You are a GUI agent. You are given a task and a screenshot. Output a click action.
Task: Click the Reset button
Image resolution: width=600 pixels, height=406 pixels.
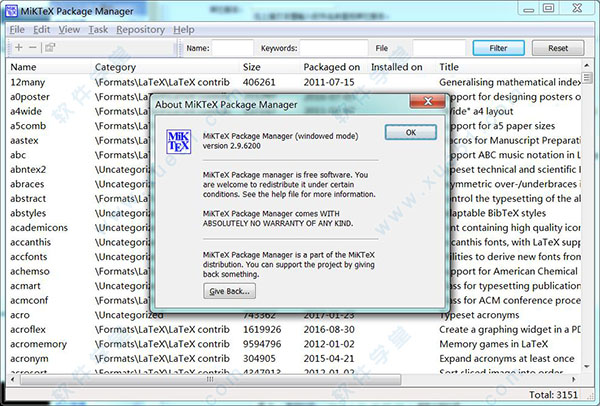click(x=558, y=48)
